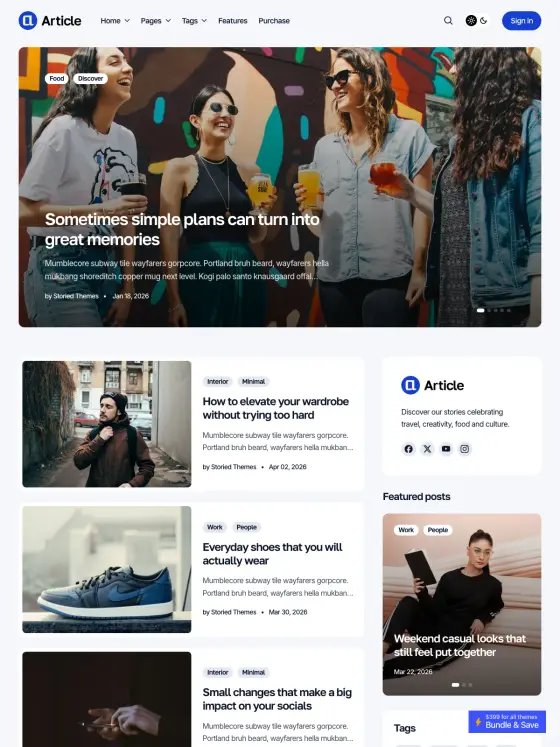Open hero article 'Sometimes simple plans' title
Screen dimensions: 560x747
coord(182,229)
